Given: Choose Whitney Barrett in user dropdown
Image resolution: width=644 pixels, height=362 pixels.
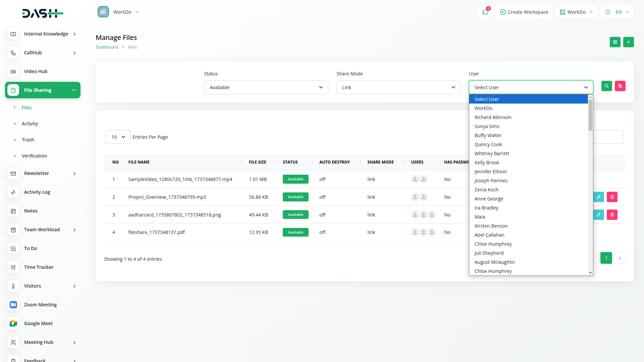Looking at the screenshot, I should (x=492, y=154).
